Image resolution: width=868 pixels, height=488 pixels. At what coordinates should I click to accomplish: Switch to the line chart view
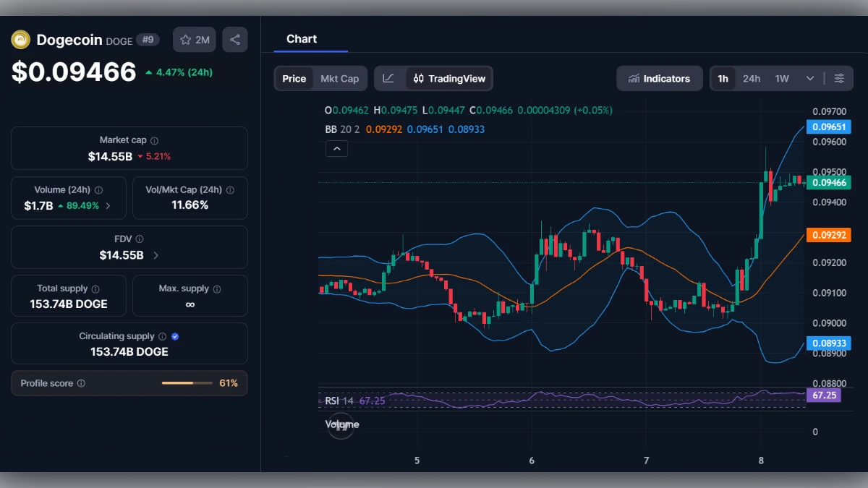coord(388,78)
